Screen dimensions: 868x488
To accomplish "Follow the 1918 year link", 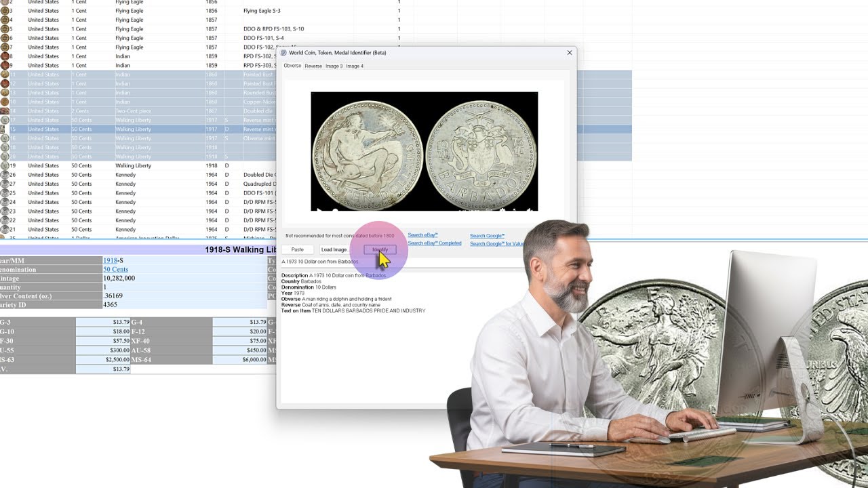I will pos(110,261).
